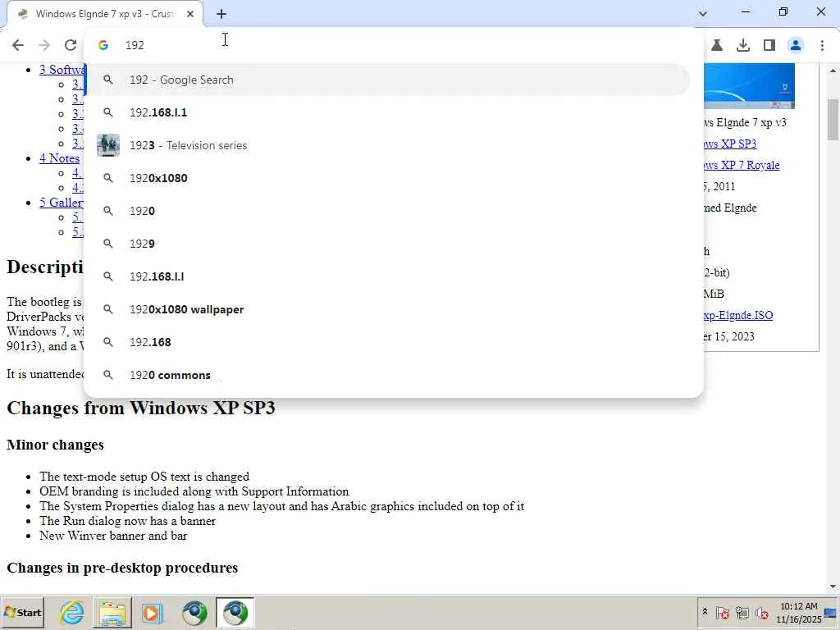Open a new tab with plus button

pos(221,14)
